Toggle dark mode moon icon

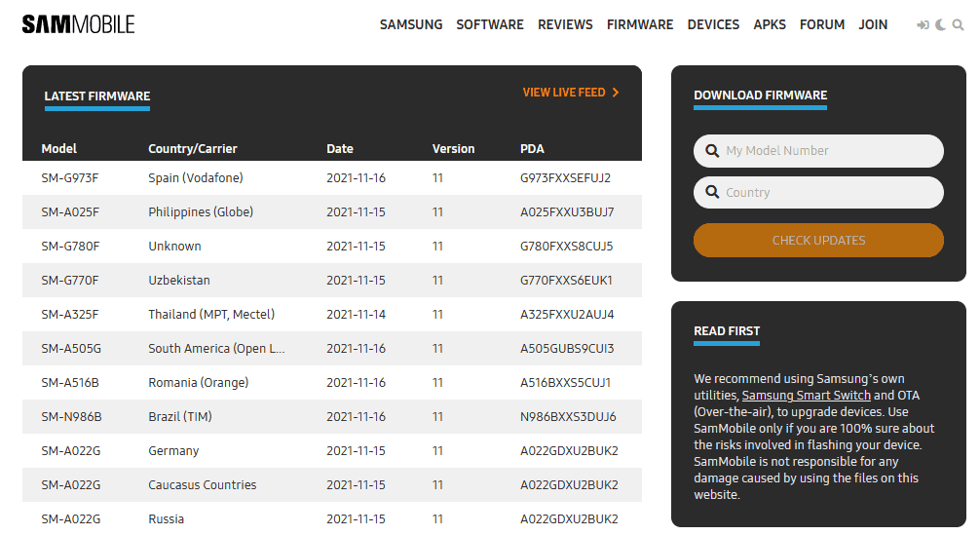[940, 25]
